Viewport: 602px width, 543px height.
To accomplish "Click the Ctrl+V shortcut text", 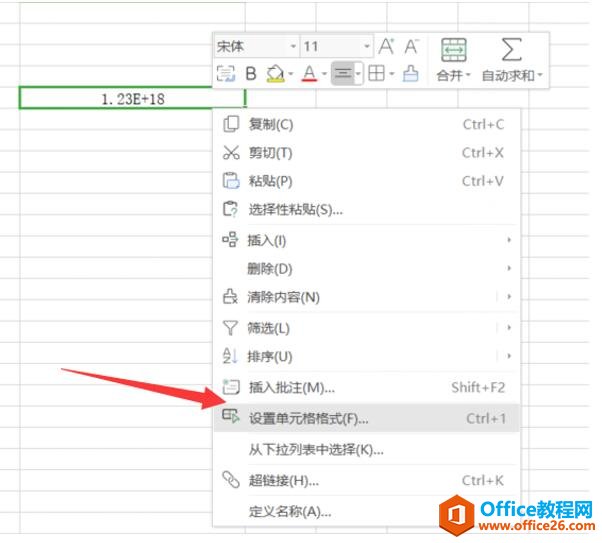I will point(483,181).
